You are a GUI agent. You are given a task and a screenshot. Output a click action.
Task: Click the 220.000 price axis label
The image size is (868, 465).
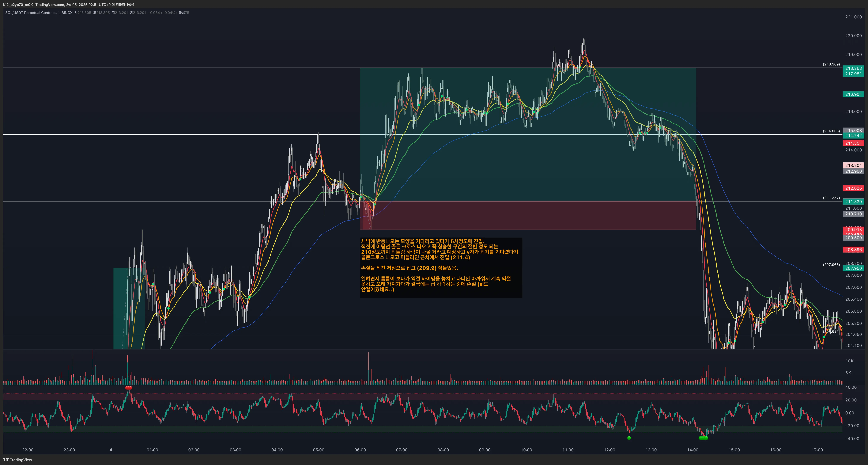click(x=853, y=36)
